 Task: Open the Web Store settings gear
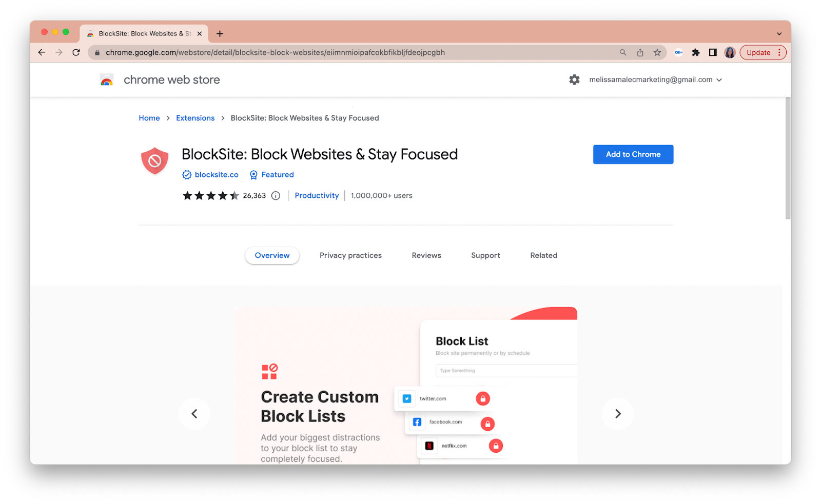574,80
